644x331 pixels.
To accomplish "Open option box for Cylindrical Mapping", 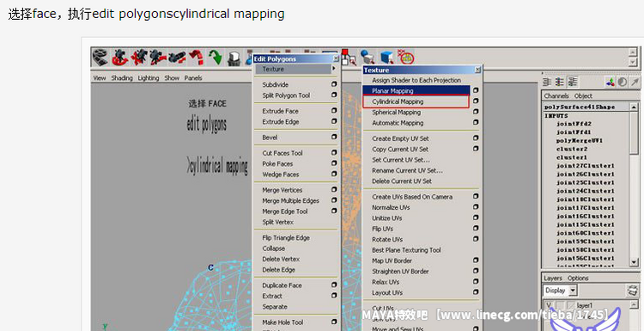I will coord(476,101).
